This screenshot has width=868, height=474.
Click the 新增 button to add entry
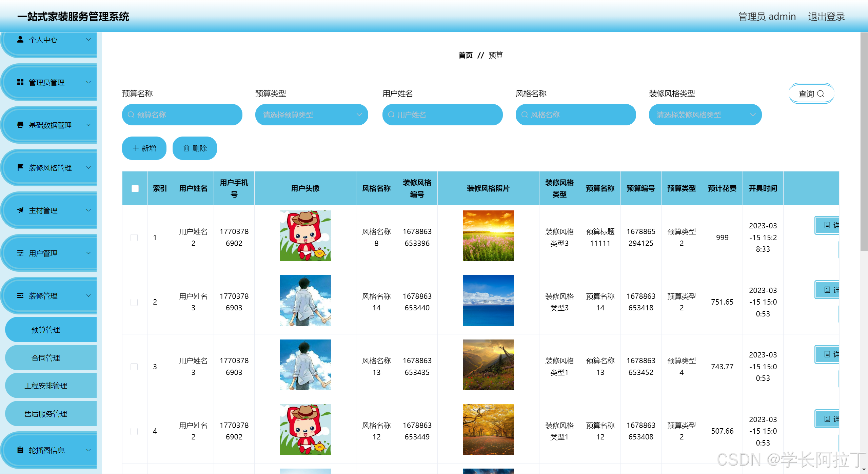point(144,148)
